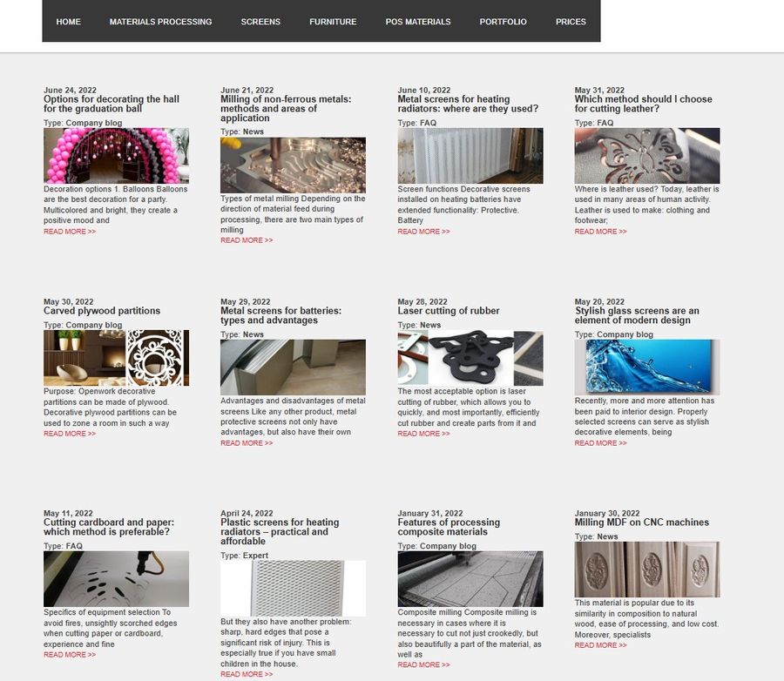
Task: Read more on laser cutting of rubber
Action: click(423, 434)
